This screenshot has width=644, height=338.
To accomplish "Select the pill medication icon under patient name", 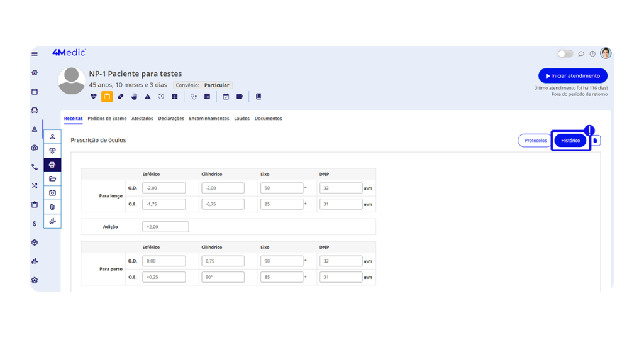I will tap(121, 97).
